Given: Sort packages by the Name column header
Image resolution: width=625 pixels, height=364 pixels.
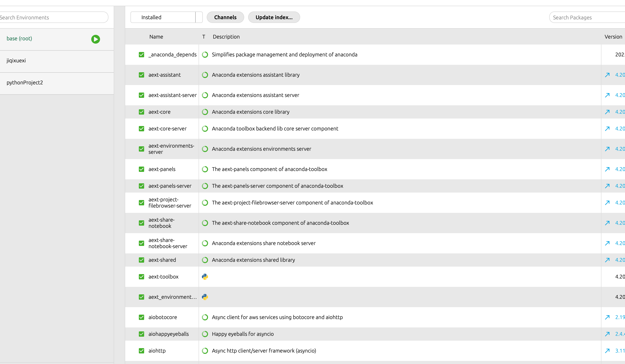Looking at the screenshot, I should (156, 37).
